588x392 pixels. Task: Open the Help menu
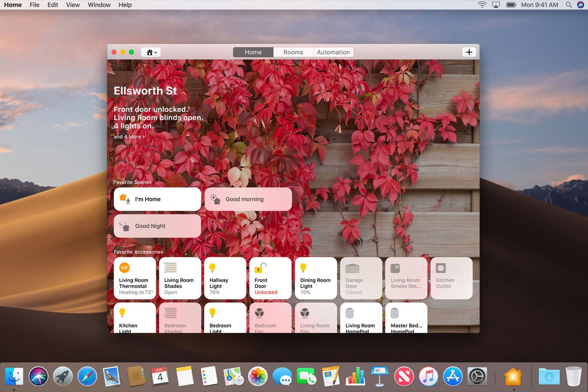click(x=125, y=5)
